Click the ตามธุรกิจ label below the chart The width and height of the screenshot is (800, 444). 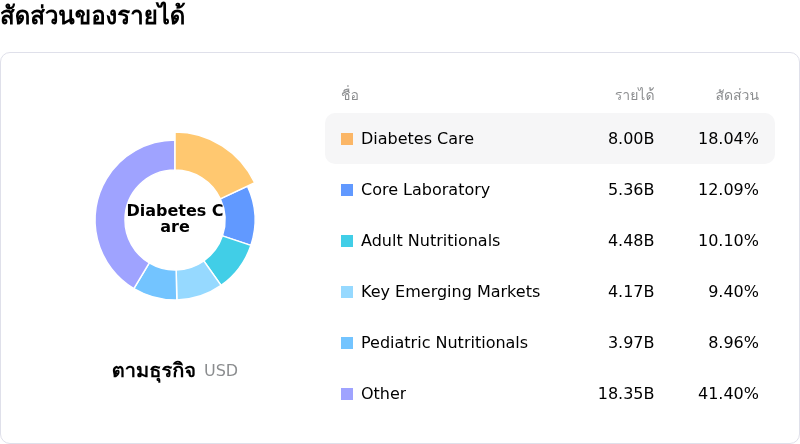[153, 371]
